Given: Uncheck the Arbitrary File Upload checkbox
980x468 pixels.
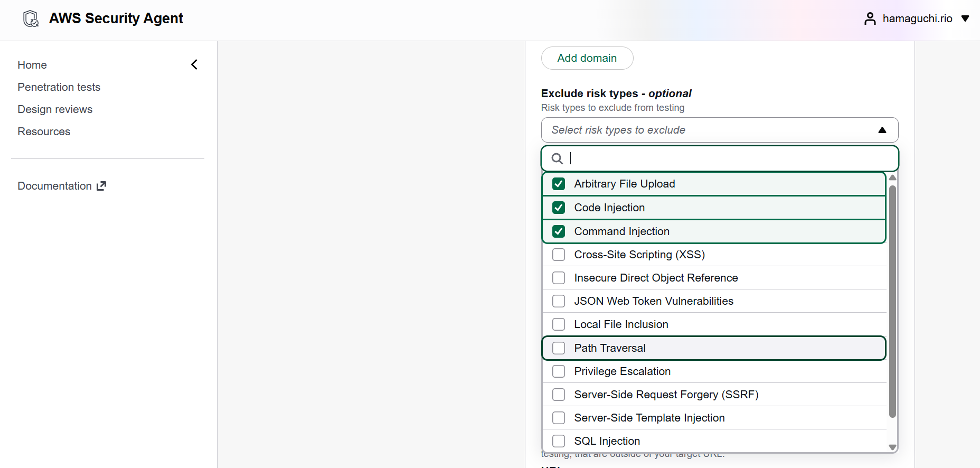Looking at the screenshot, I should coord(559,184).
